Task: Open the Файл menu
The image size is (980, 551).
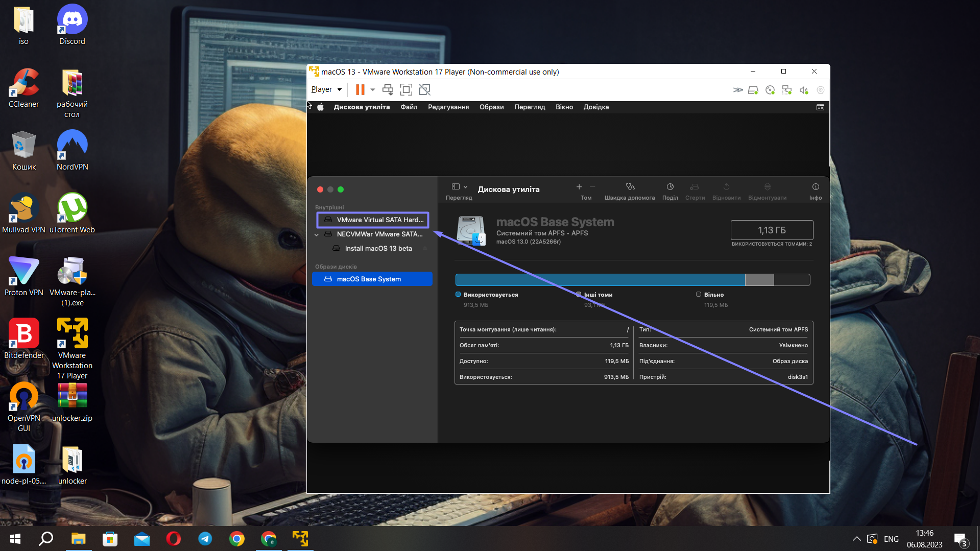Action: [x=409, y=107]
